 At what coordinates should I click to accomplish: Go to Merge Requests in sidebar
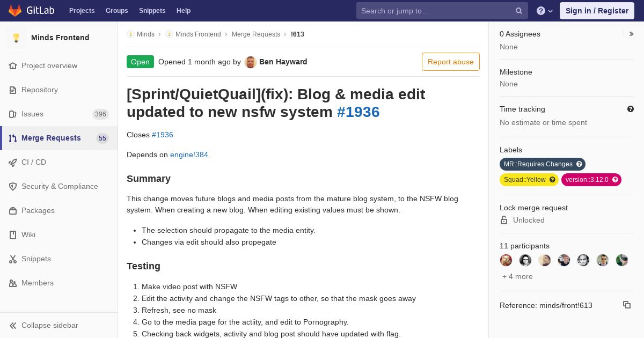59,138
